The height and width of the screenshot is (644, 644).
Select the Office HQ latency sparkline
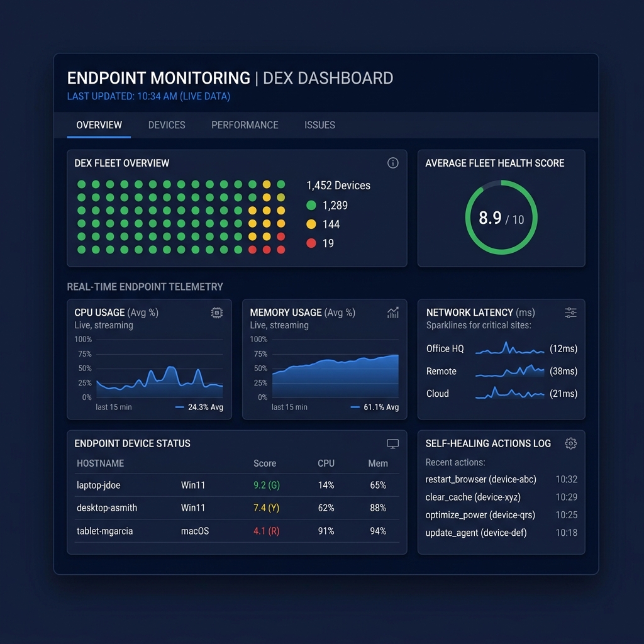509,348
